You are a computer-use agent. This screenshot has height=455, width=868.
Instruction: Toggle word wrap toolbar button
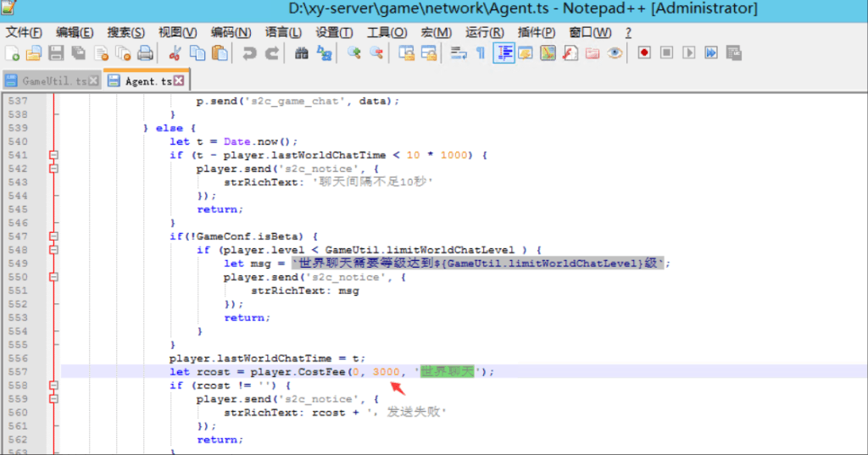click(x=459, y=53)
